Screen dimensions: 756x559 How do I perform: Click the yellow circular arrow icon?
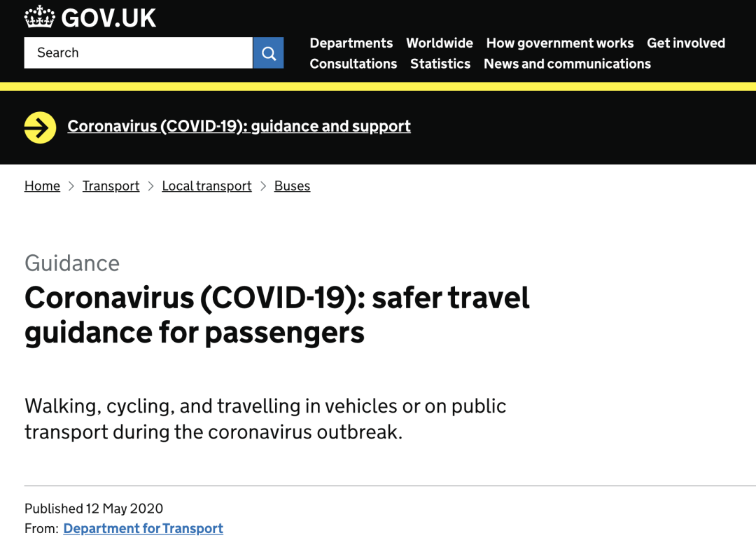coord(40,127)
